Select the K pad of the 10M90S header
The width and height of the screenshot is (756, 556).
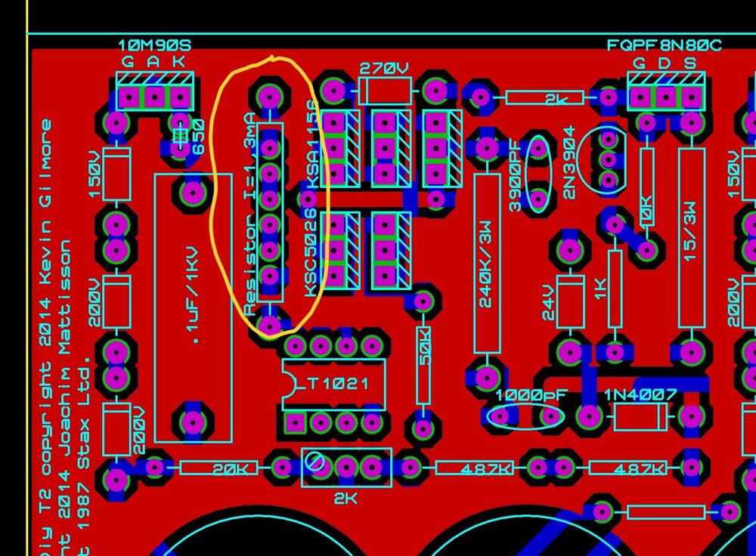[x=180, y=97]
